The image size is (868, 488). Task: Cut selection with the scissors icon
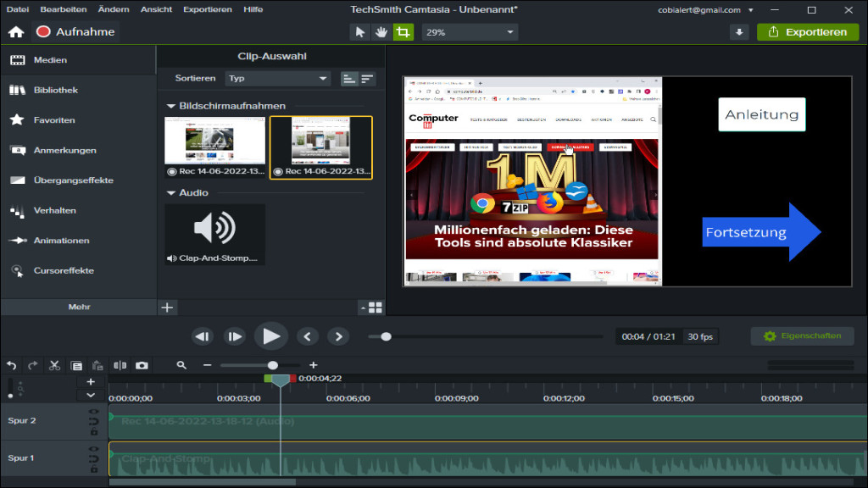click(x=53, y=365)
